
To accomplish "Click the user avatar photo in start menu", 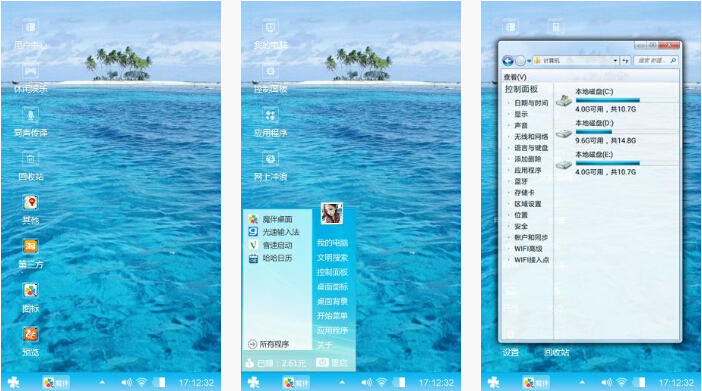I will coord(332,214).
